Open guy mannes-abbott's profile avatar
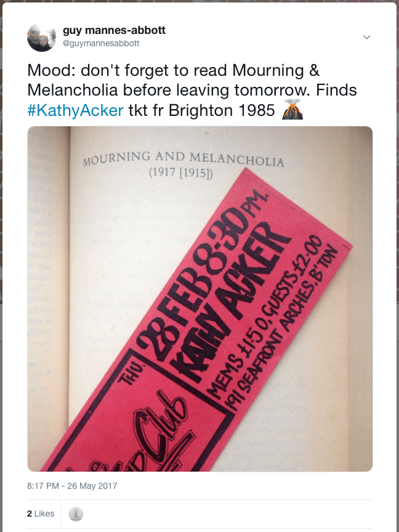 point(41,38)
